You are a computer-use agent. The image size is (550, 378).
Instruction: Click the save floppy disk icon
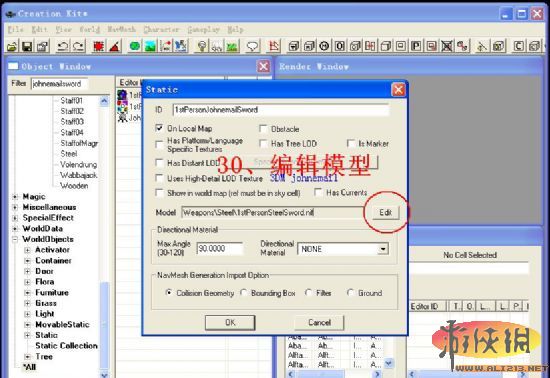[27, 46]
